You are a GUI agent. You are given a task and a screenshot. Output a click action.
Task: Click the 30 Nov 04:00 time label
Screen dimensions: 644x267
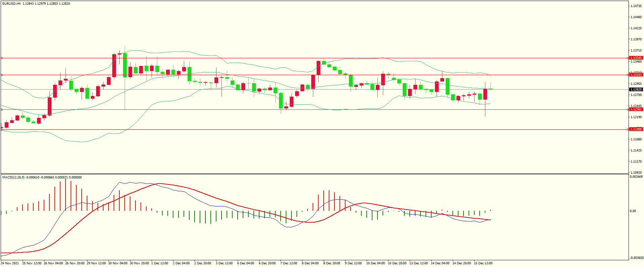[x=118, y=263]
